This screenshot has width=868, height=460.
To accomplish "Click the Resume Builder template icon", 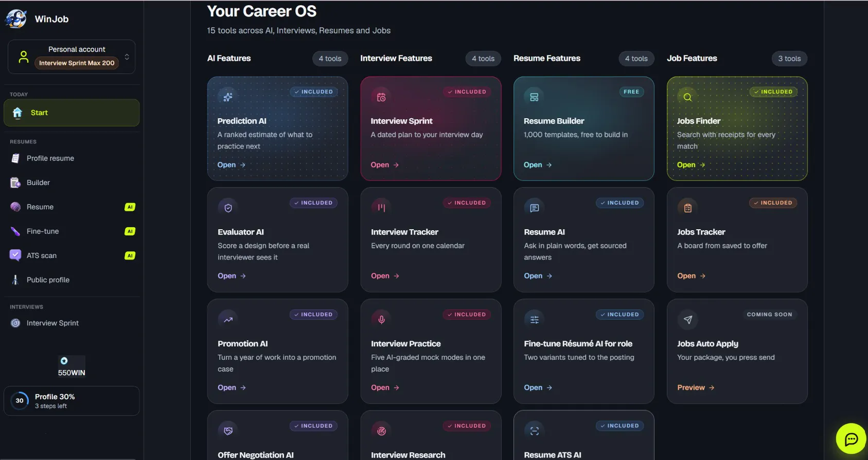I will click(534, 97).
